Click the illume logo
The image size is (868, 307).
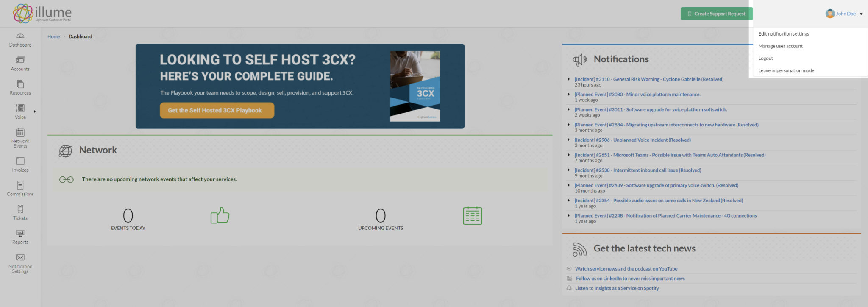coord(42,14)
